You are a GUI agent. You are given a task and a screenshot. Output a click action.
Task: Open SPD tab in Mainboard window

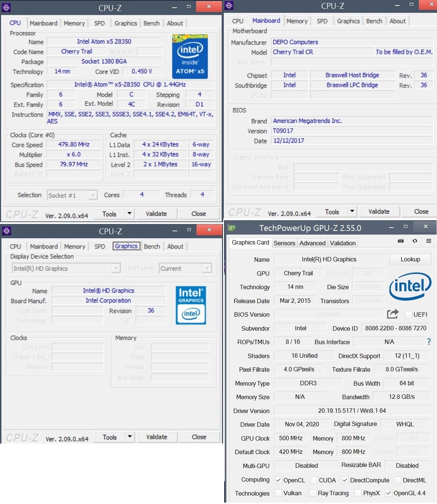click(322, 21)
